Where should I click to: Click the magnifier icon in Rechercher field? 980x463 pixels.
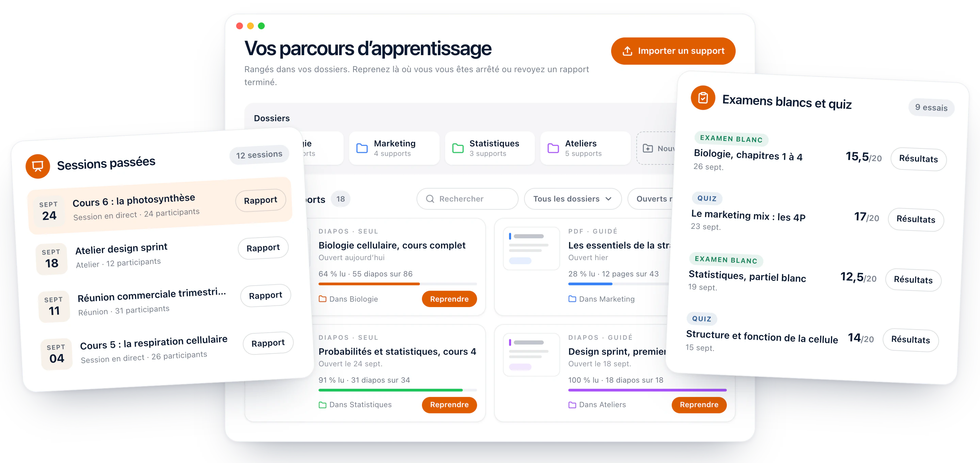(430, 199)
